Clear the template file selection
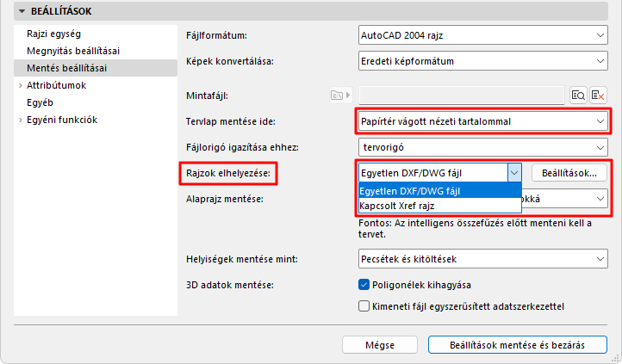 coord(599,95)
